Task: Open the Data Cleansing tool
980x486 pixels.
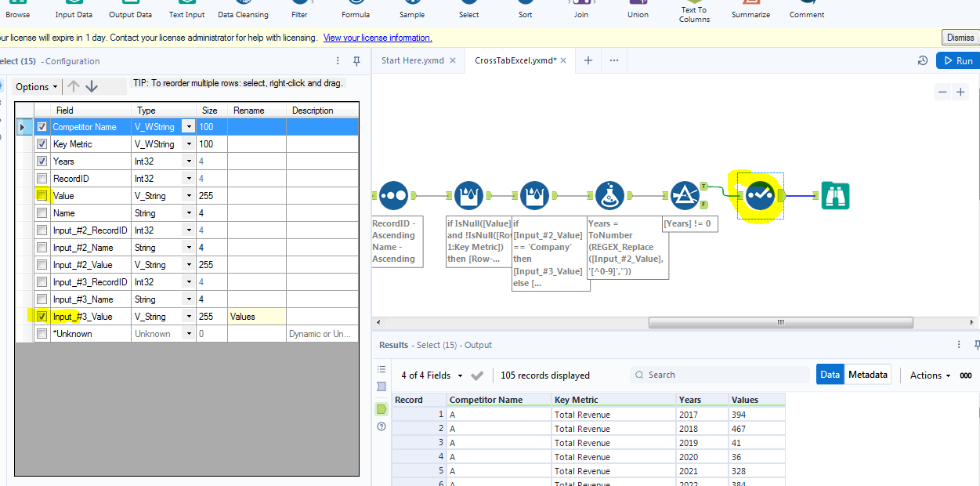Action: click(243, 9)
